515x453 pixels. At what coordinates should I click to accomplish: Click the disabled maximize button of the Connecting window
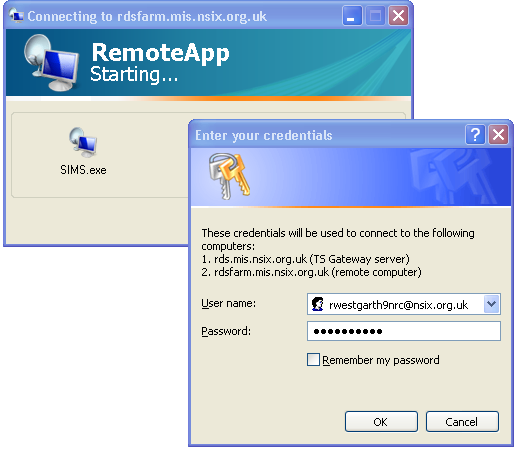375,16
